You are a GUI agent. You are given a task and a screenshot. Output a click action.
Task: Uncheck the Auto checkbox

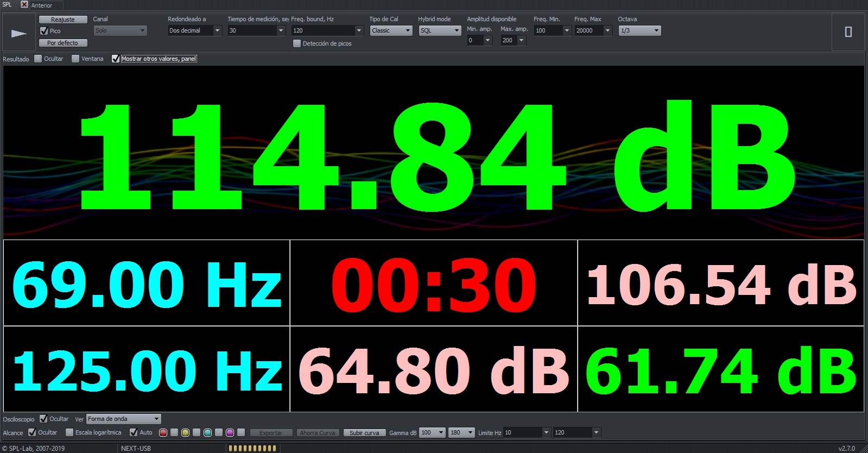point(134,432)
